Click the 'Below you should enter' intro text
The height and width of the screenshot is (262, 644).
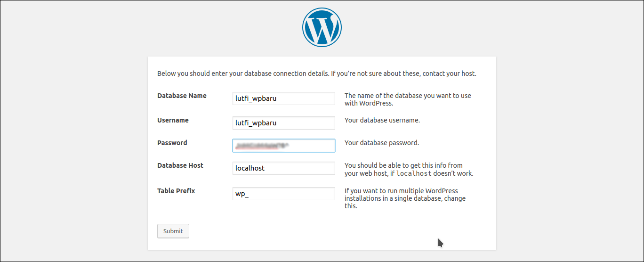317,74
